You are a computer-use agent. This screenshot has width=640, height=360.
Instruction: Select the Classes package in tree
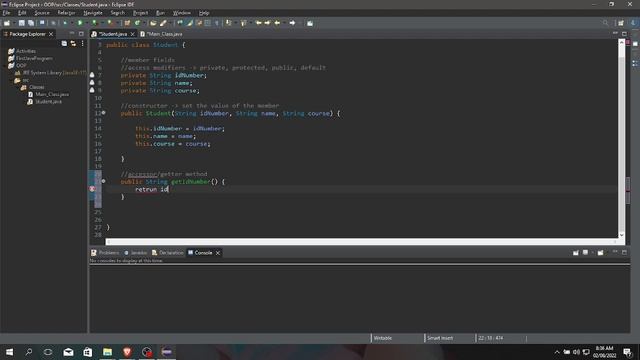pos(33,87)
